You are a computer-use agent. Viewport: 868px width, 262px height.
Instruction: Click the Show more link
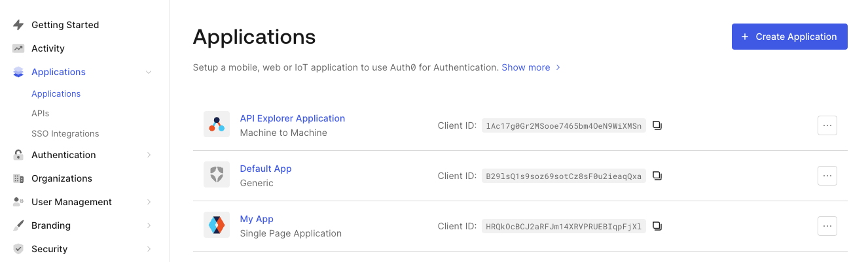526,67
